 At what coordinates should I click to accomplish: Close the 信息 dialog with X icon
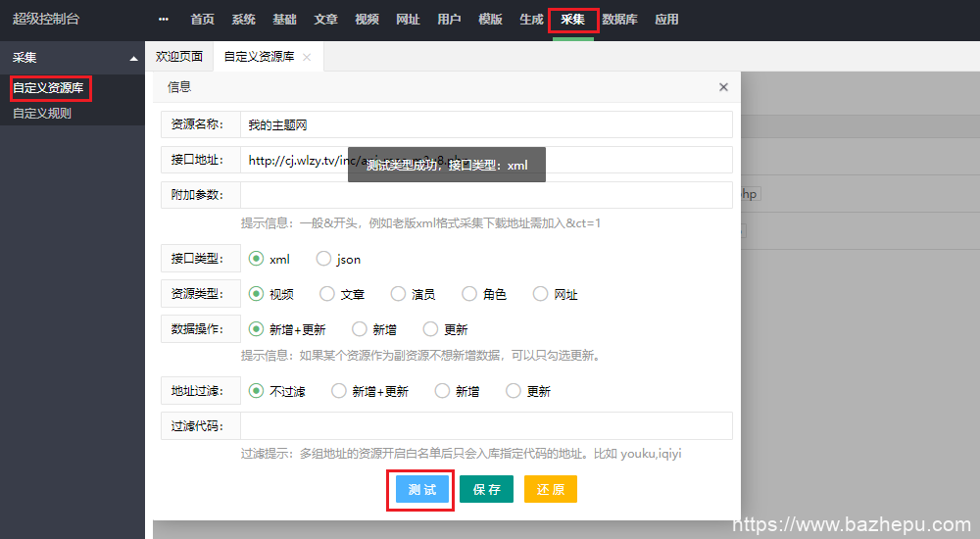tap(723, 87)
